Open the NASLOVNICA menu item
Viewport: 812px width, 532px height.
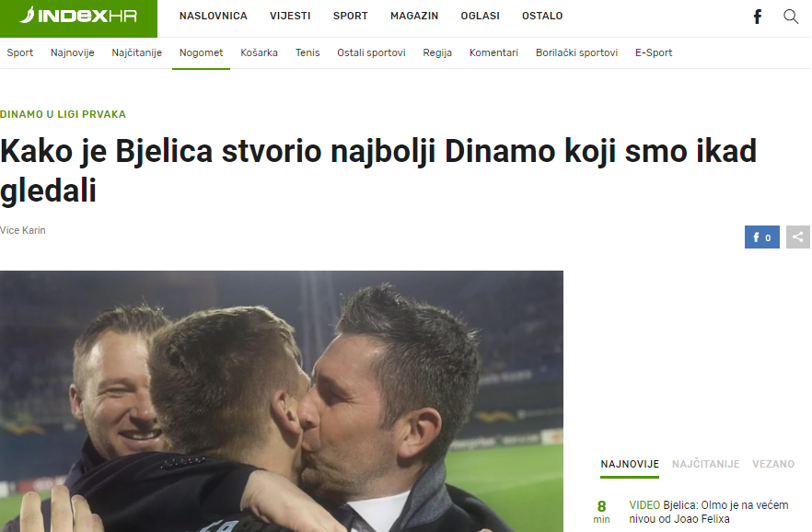(214, 16)
